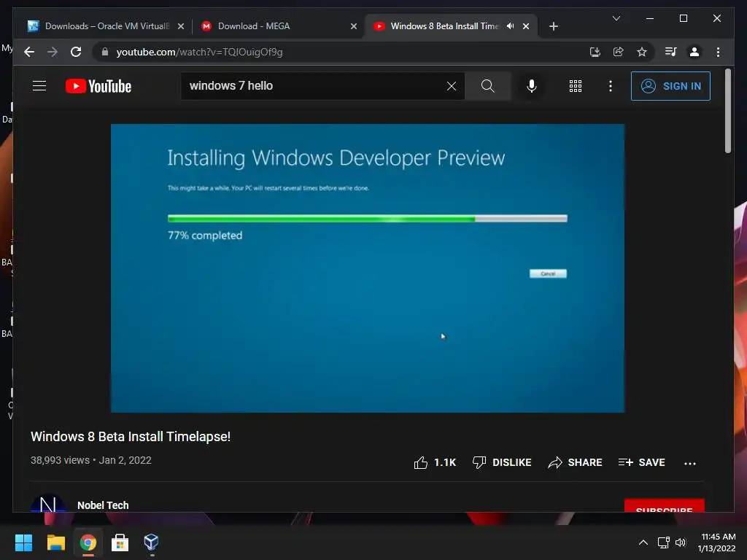
Task: Install the app via address bar icon
Action: (x=595, y=52)
